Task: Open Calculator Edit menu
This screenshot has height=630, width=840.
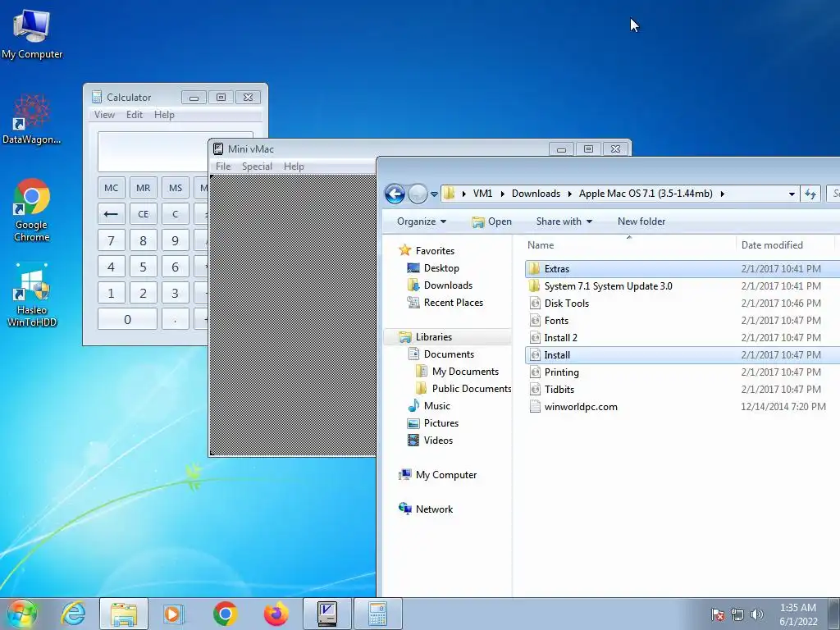Action: click(135, 115)
